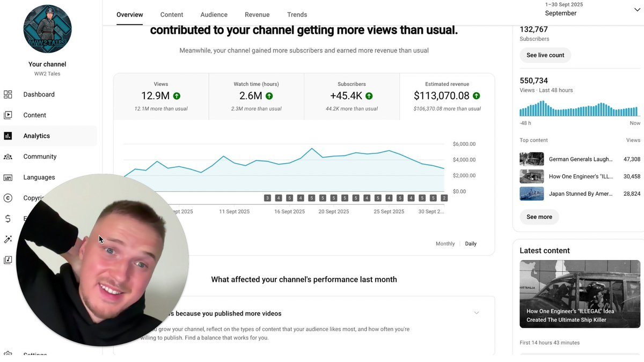Viewport: 644px width, 362px height.
Task: Click the 30,458 views value
Action: tap(632, 176)
